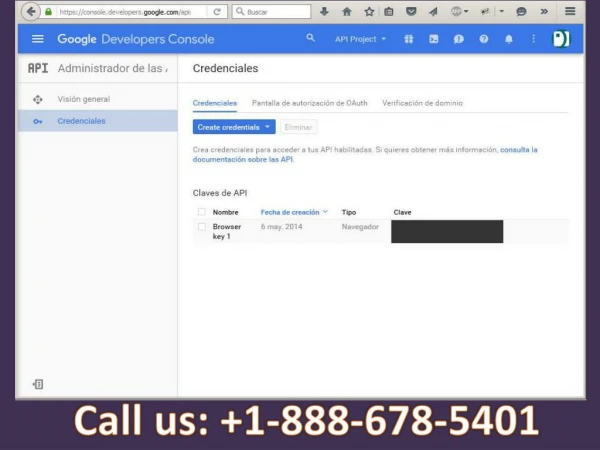This screenshot has width=600, height=450.
Task: Go to the browser home icon
Action: click(x=347, y=11)
